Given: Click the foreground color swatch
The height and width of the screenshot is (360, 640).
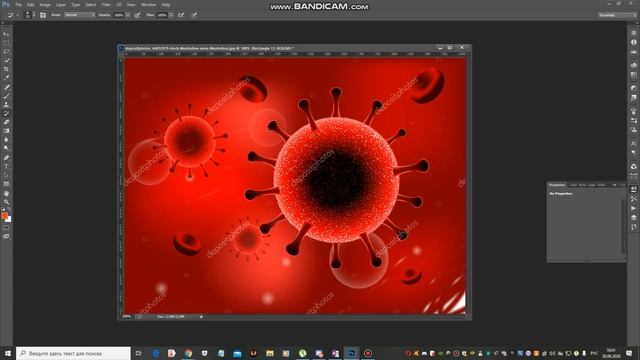Looking at the screenshot, I should (4, 216).
